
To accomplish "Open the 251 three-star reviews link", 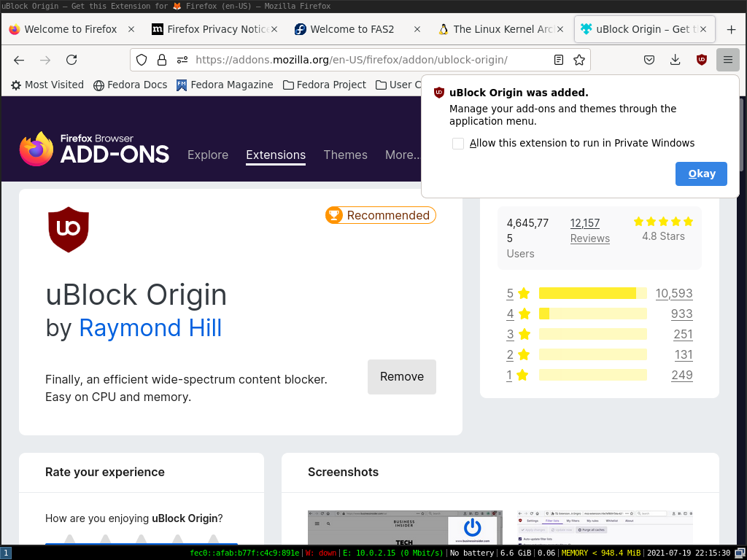I will click(x=683, y=334).
